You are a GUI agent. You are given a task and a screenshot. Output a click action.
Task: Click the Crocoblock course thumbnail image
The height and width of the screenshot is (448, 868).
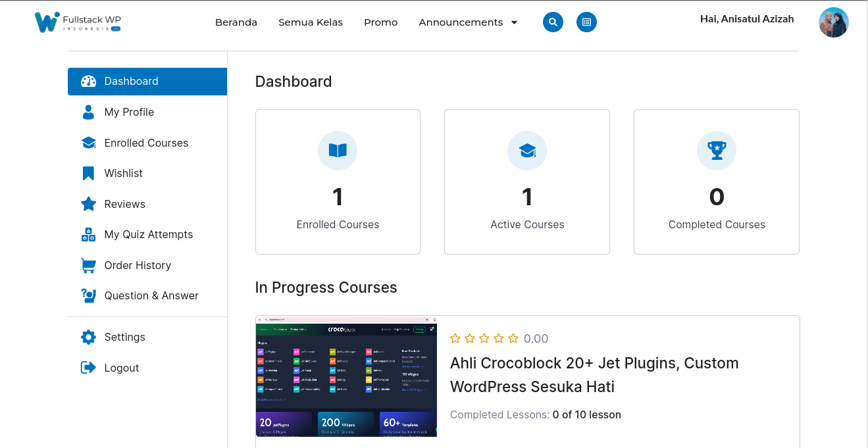[x=346, y=376]
